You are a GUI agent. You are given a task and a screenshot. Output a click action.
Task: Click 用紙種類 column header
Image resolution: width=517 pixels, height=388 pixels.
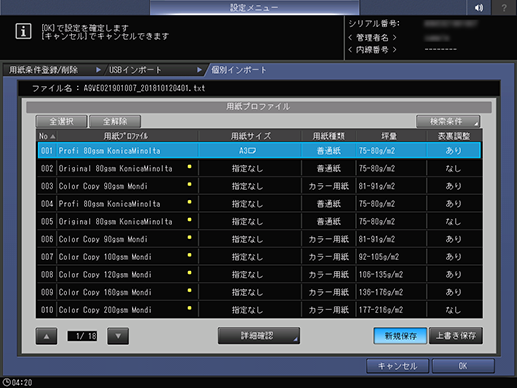point(329,136)
